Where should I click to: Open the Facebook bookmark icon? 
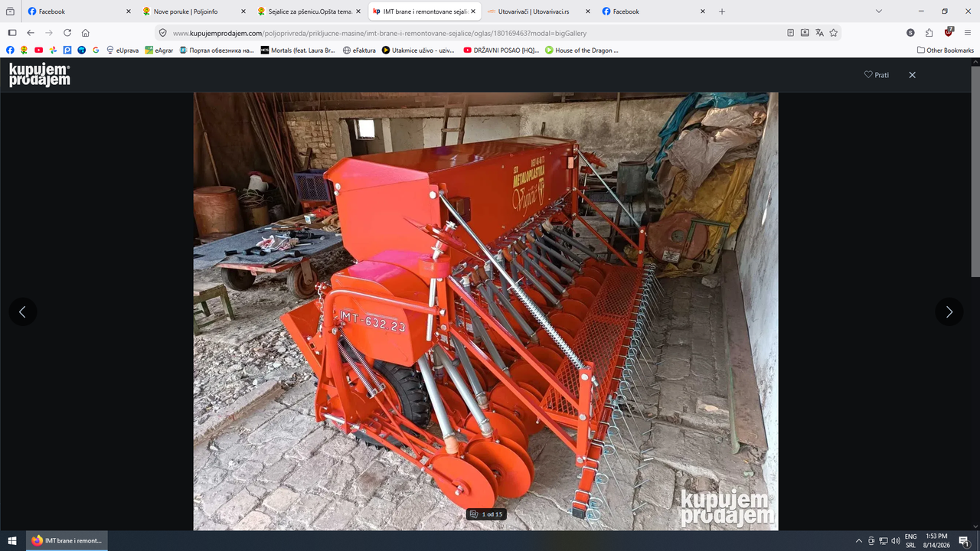coord(10,50)
